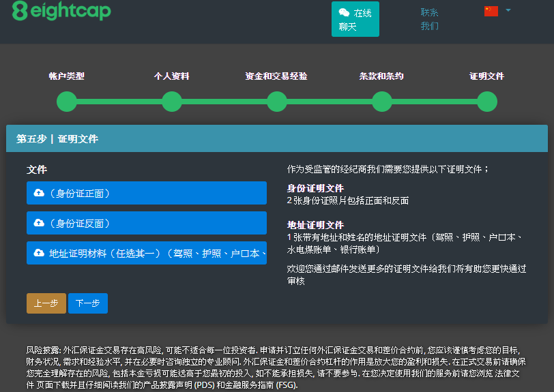The width and height of the screenshot is (554, 392).
Task: Open the language dropdown arrow
Action: coord(508,10)
